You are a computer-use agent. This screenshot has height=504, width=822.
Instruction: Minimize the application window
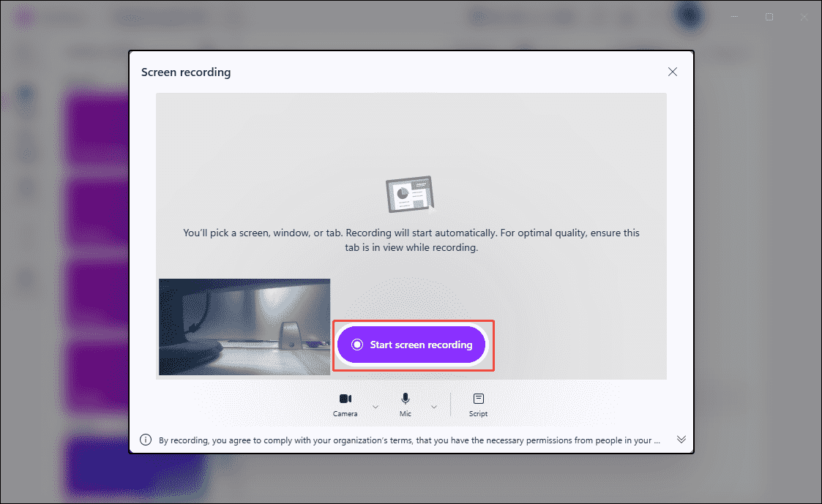click(x=733, y=17)
